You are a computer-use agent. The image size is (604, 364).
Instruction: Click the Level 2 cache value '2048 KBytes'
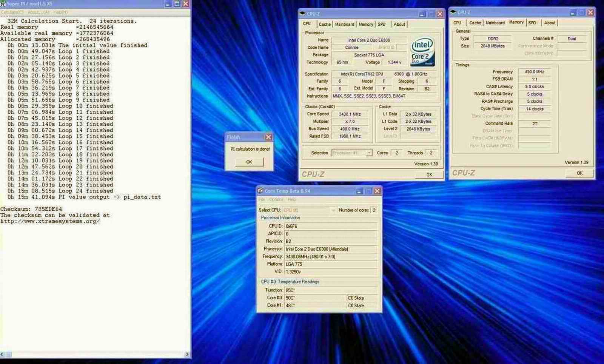click(x=418, y=129)
